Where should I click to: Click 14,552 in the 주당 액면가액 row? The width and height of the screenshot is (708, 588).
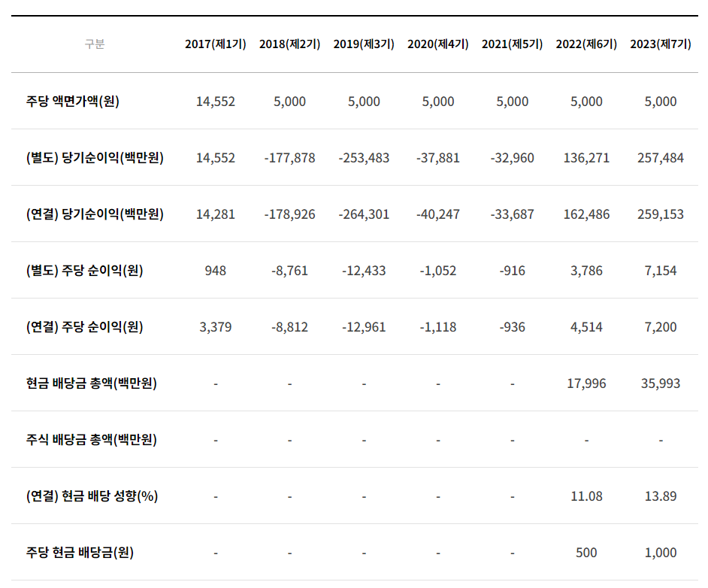point(216,102)
